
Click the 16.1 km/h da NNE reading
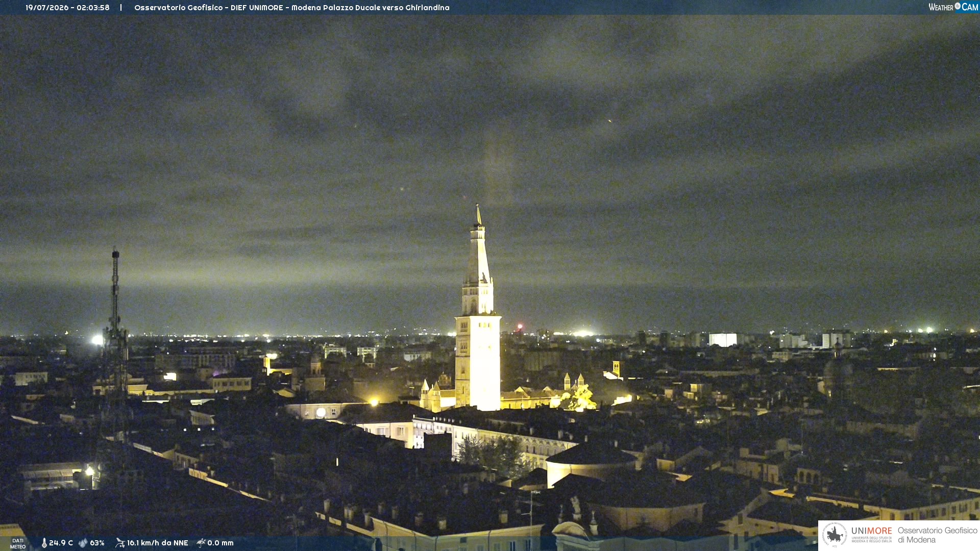click(x=157, y=543)
